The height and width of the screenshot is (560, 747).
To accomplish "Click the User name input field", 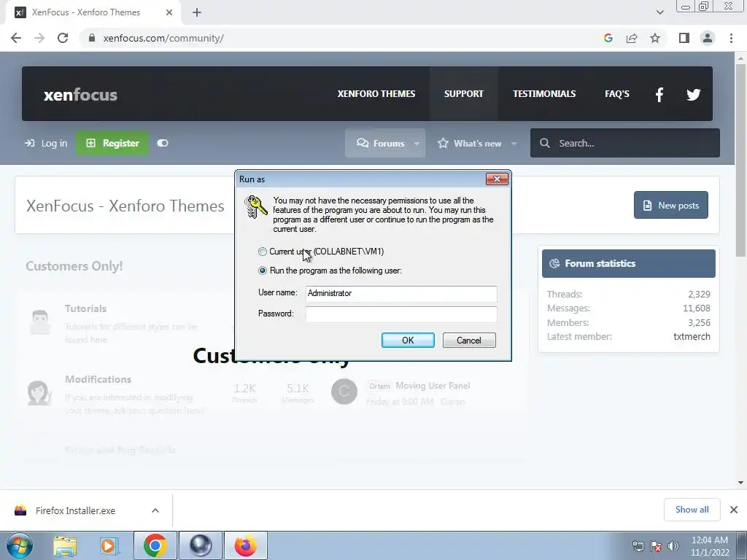I will (401, 293).
